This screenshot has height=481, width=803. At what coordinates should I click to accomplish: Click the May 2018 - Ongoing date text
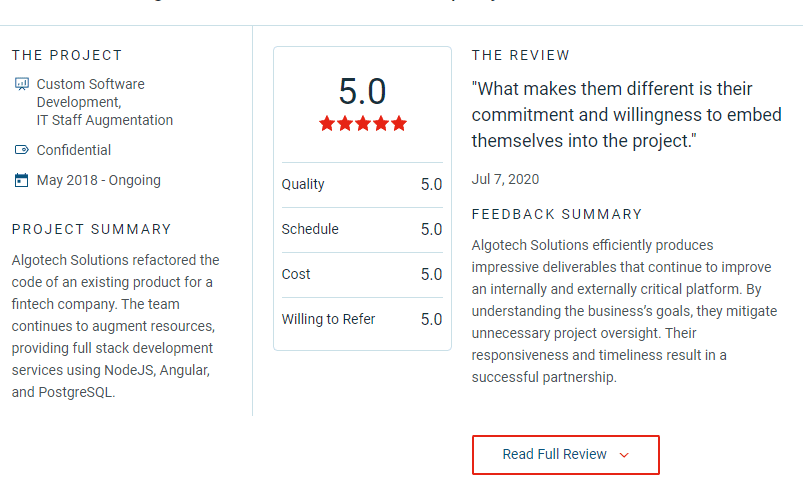tap(99, 180)
